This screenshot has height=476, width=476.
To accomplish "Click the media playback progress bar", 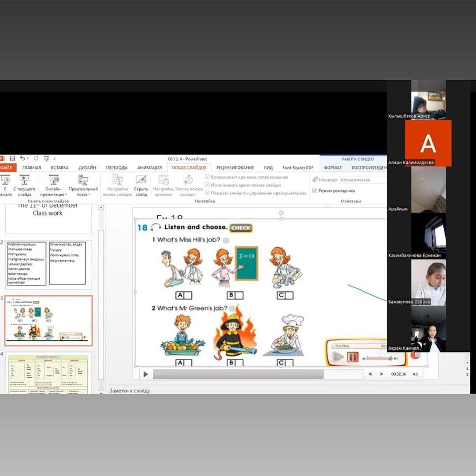I will (x=258, y=374).
